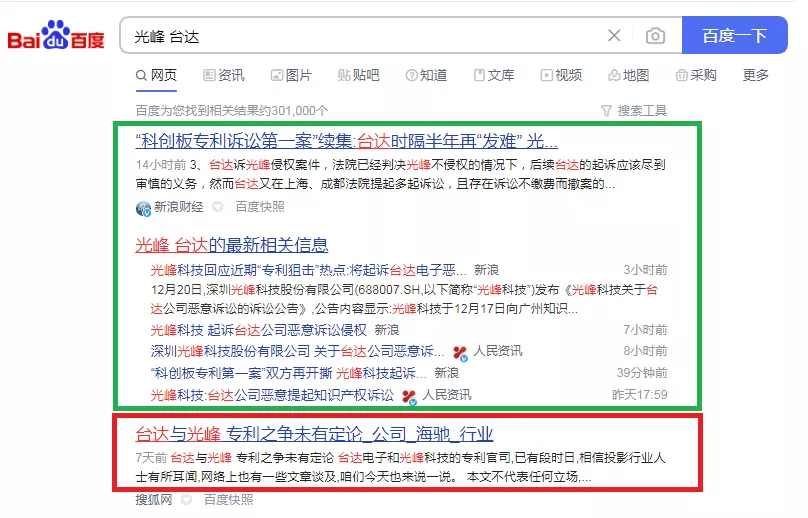Open result 台达与光峰 专利之争未有定论
The width and height of the screenshot is (808, 518).
(314, 434)
